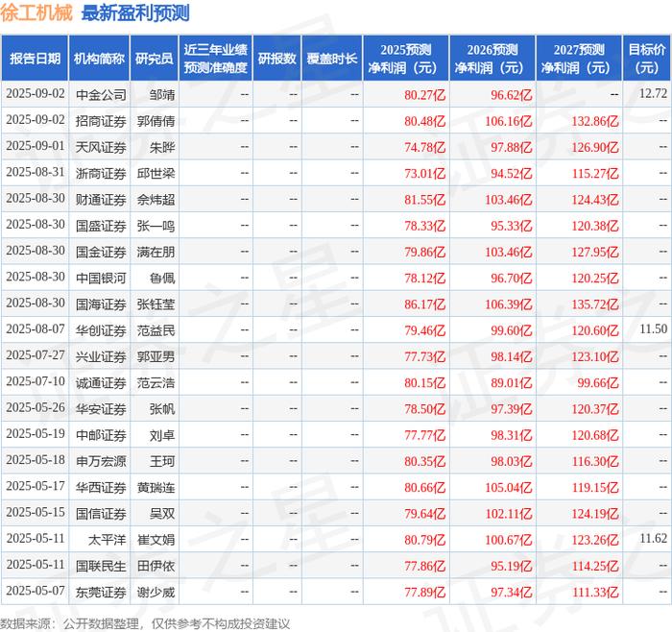Click analyst name 鲁佩
Screen dimensions: 672x632
[162, 279]
